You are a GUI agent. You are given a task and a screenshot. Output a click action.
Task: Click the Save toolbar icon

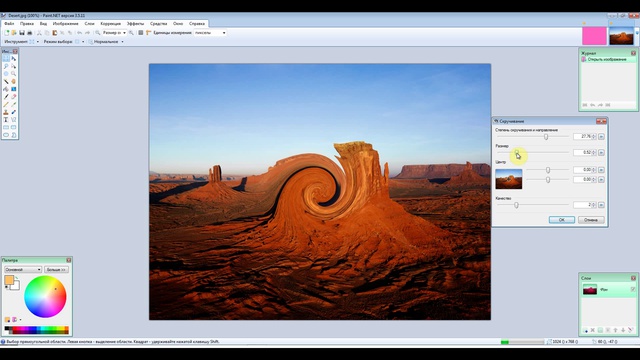pyautogui.click(x=22, y=33)
